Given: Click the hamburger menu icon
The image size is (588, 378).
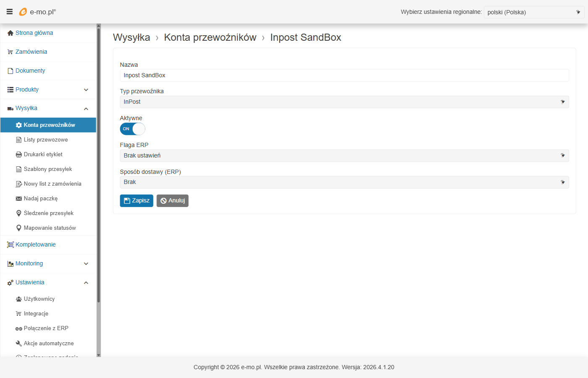Looking at the screenshot, I should tap(9, 12).
